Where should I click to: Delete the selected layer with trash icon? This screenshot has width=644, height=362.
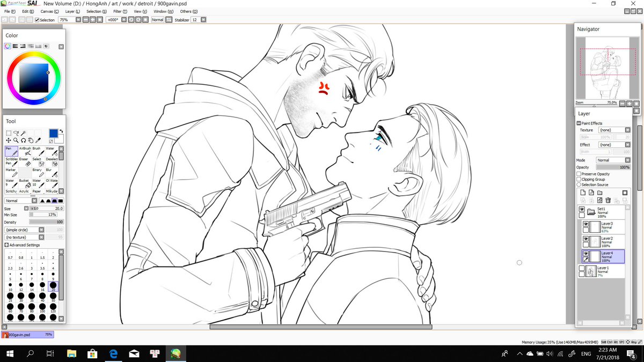[x=608, y=200]
